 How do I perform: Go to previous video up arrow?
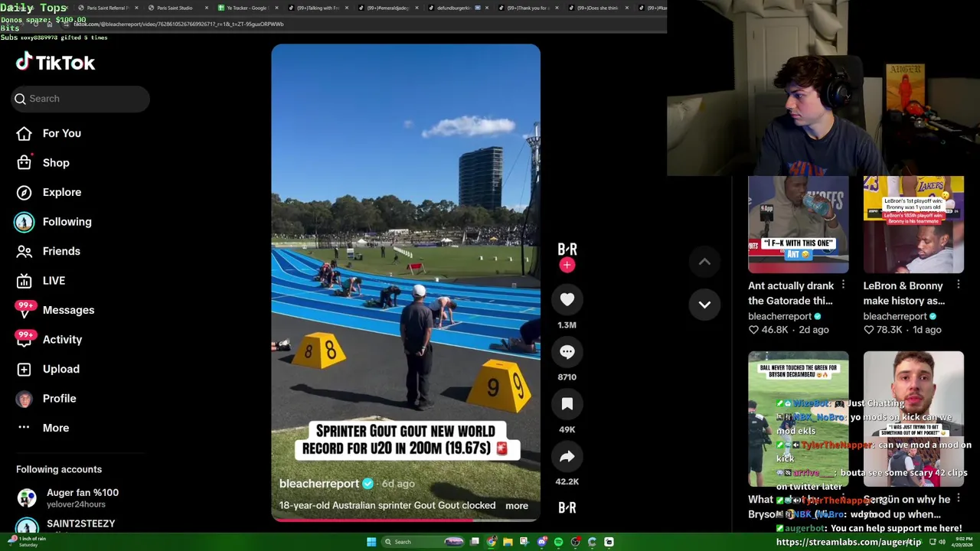[x=704, y=262]
